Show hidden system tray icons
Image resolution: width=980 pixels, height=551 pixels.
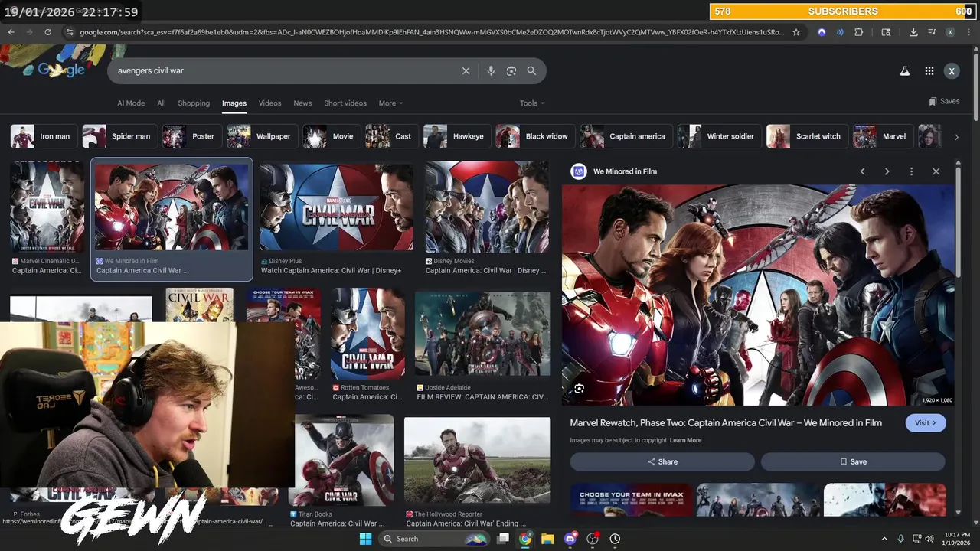[x=884, y=539]
